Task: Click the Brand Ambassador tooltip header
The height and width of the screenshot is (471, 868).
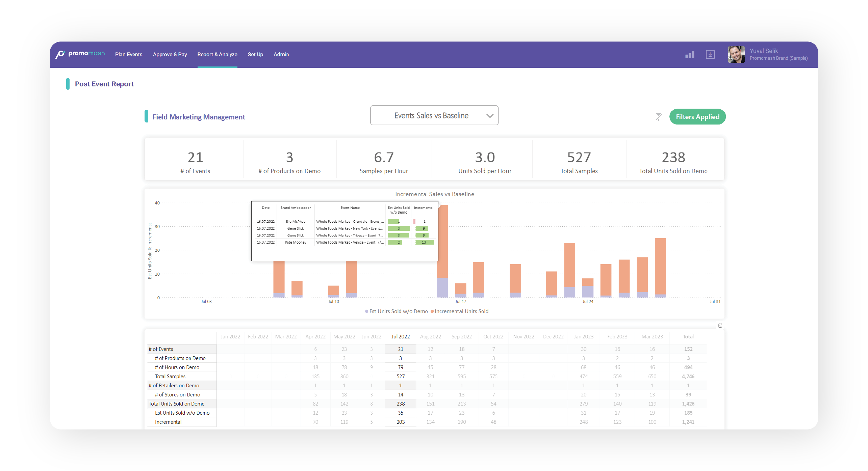Action: click(296, 208)
